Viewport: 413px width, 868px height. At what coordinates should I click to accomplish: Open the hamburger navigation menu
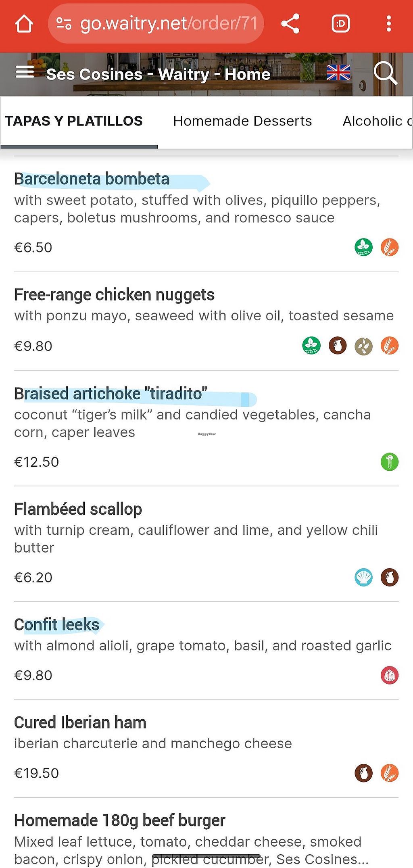coord(25,73)
